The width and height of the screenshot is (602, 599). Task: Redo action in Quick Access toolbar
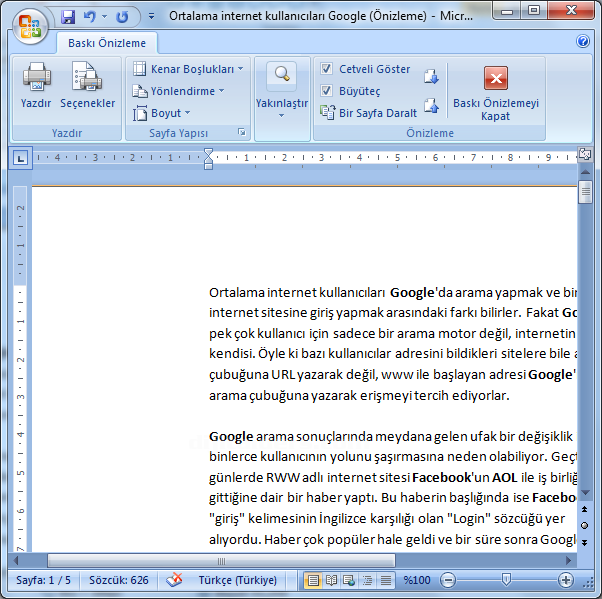[122, 17]
